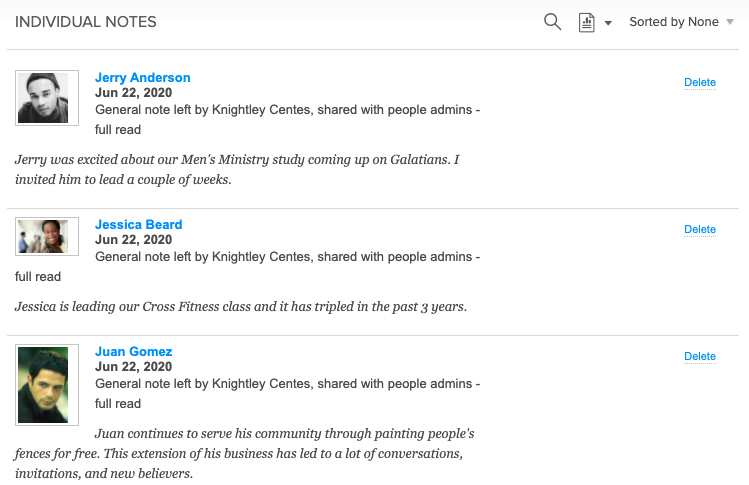Click the search magnifier icon
The height and width of the screenshot is (485, 749).
click(552, 22)
